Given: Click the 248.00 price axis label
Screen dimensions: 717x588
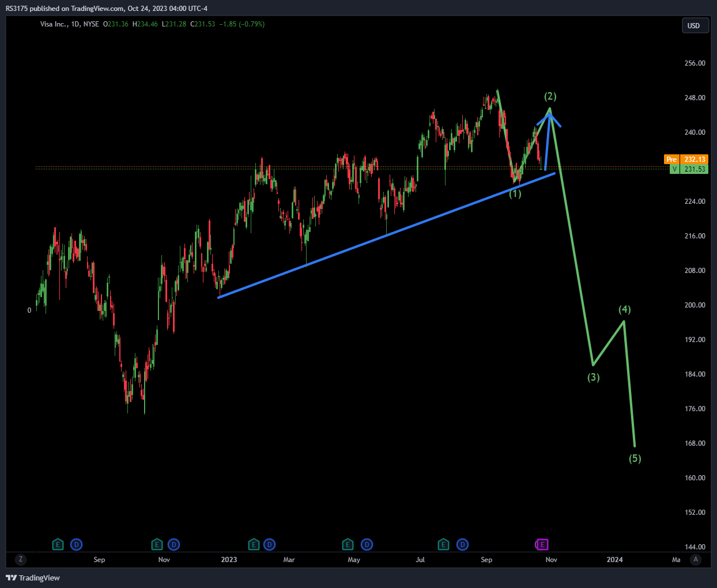Looking at the screenshot, I should (695, 98).
